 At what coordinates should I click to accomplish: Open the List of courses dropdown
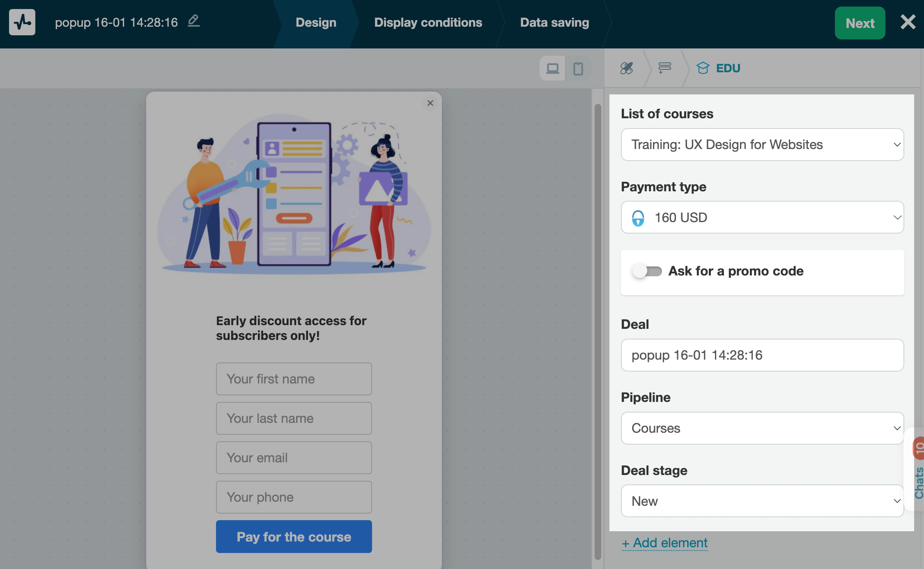coord(762,145)
